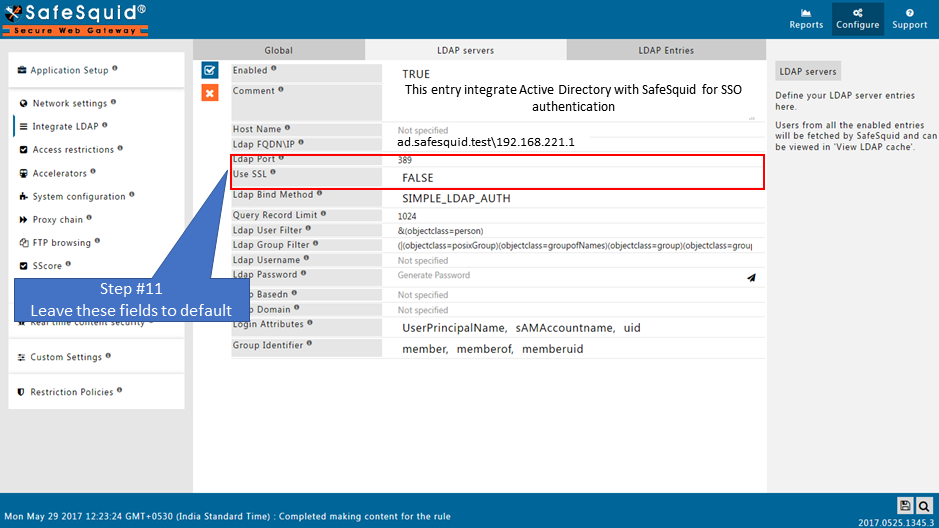Click the Proxy chain forward icon
The image size is (939, 528).
(23, 220)
